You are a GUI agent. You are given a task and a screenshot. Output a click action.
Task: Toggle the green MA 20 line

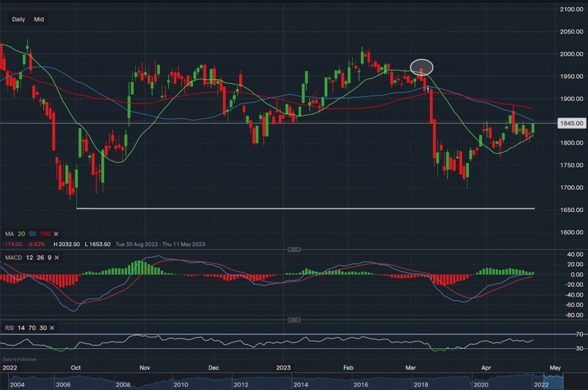tap(21, 234)
